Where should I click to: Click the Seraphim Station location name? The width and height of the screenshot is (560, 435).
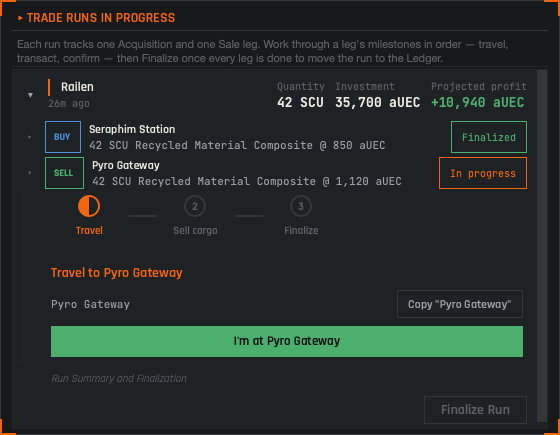(x=132, y=129)
